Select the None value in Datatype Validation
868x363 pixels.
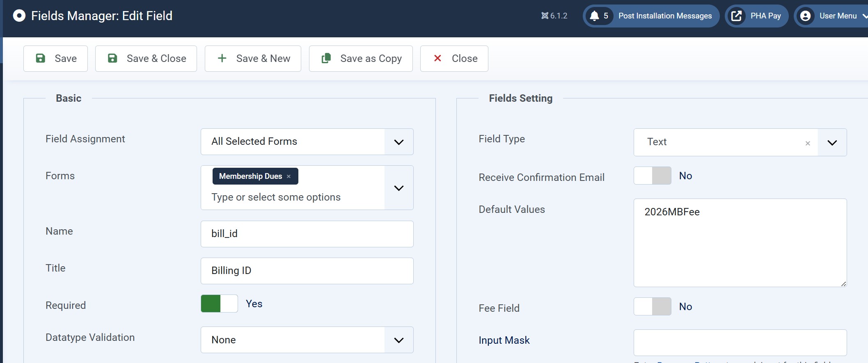click(224, 340)
